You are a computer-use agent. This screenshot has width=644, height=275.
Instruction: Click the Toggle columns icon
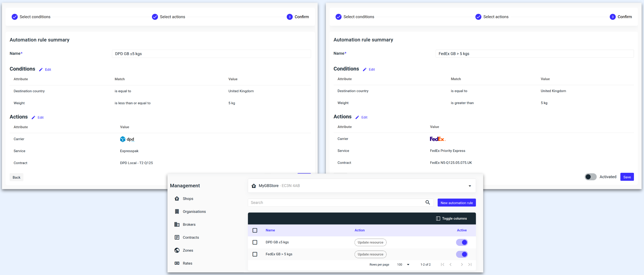pyautogui.click(x=438, y=218)
